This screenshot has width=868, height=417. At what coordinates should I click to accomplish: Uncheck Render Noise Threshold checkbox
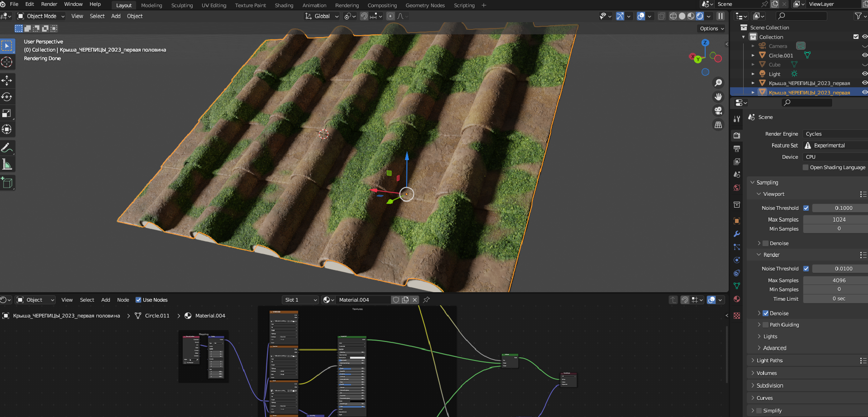coord(806,269)
